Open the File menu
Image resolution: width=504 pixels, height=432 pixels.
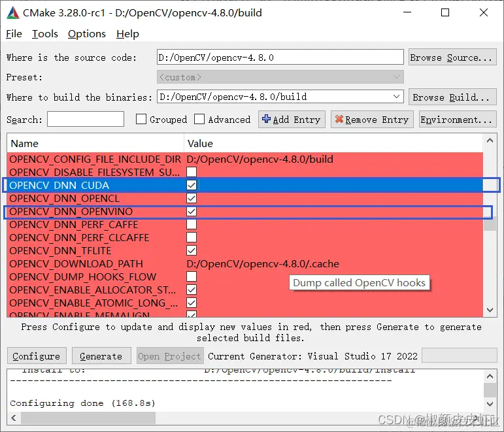pyautogui.click(x=14, y=34)
